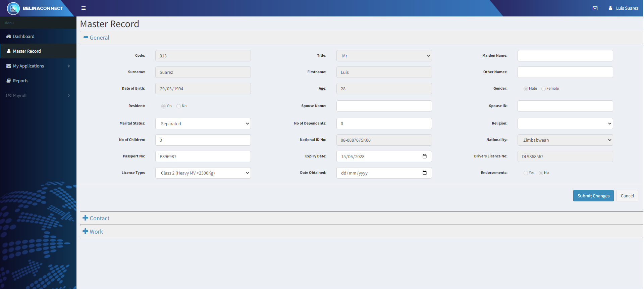Click the Surname field showing Suarez
Screen dimensions: 644x289
203,72
